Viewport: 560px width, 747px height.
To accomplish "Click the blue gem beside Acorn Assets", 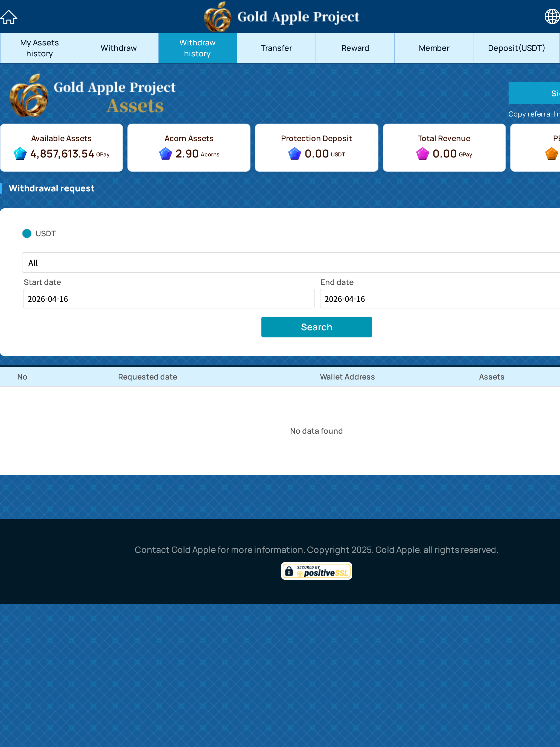I will 165,154.
